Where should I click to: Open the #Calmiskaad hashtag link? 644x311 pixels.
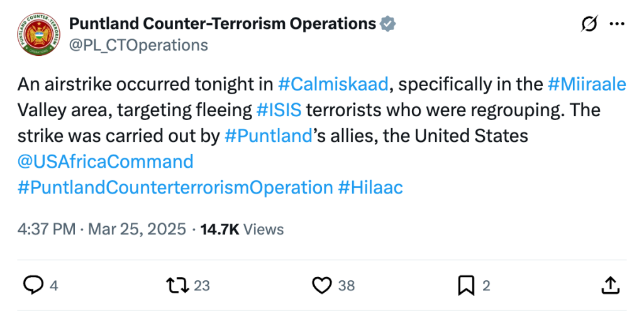tap(333, 84)
